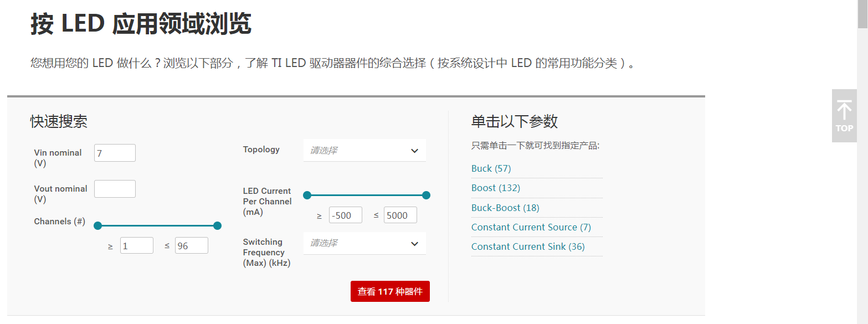Open the Topology dropdown
The width and height of the screenshot is (868, 324).
[364, 151]
